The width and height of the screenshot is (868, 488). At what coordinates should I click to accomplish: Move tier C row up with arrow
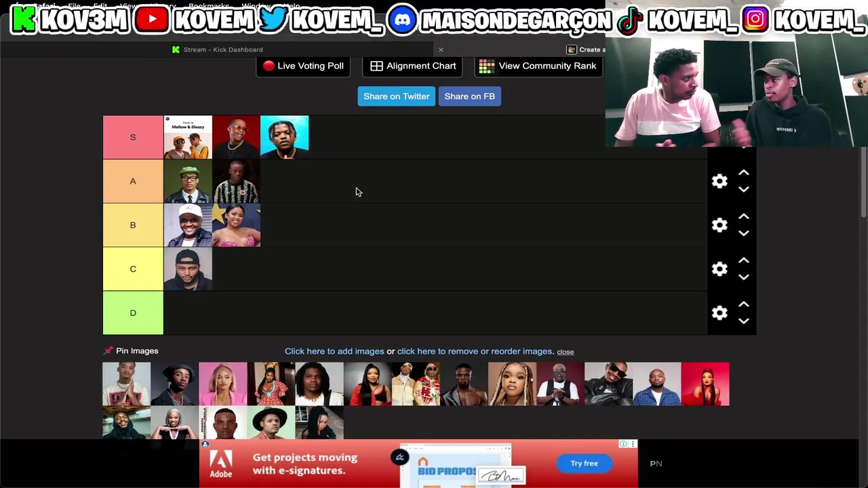(x=744, y=261)
